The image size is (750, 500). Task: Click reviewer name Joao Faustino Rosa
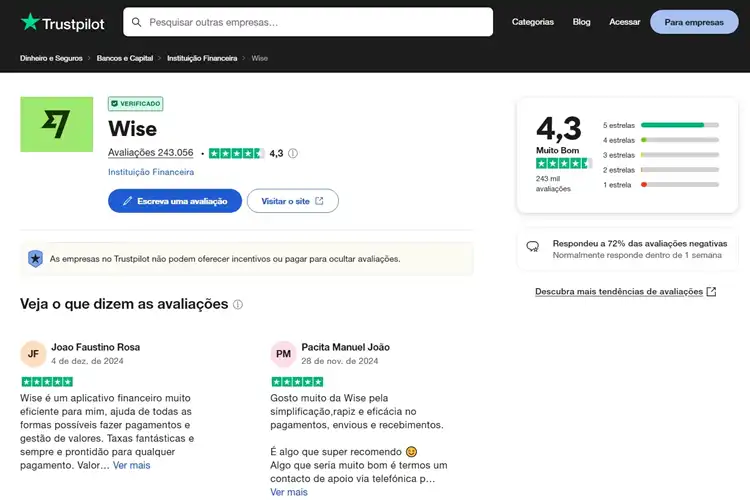96,347
